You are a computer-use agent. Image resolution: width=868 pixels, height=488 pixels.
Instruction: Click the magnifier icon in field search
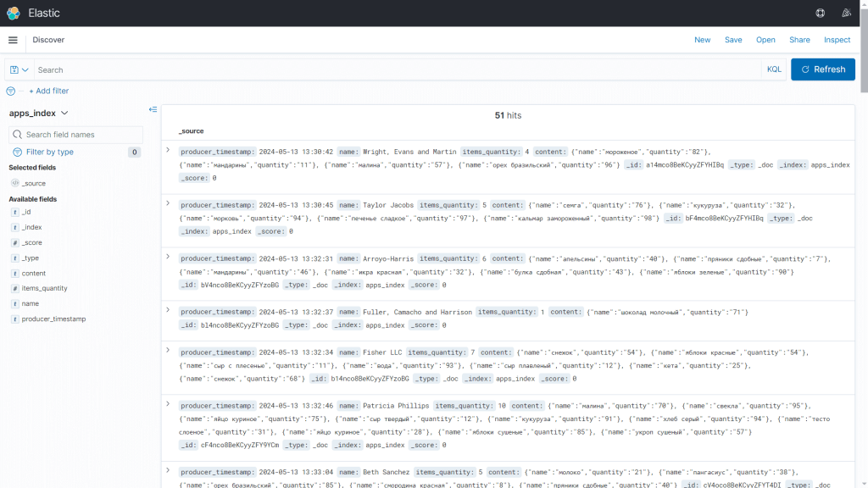point(17,135)
